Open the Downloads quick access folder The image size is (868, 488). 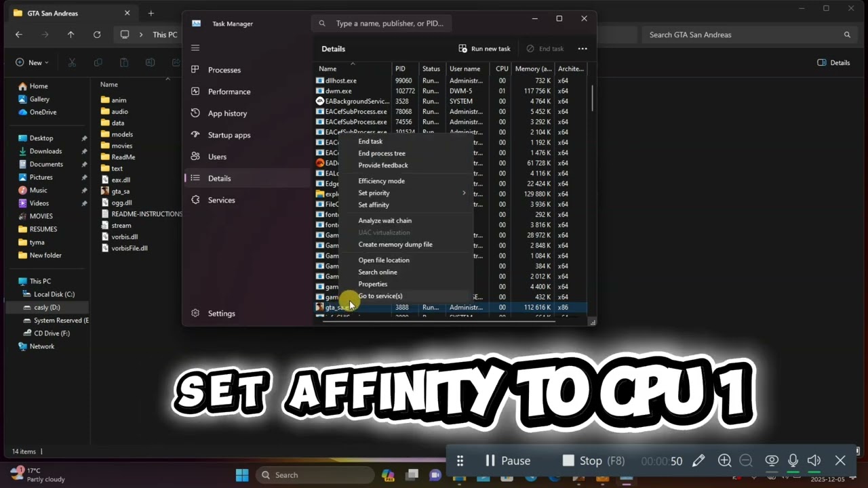click(x=45, y=151)
